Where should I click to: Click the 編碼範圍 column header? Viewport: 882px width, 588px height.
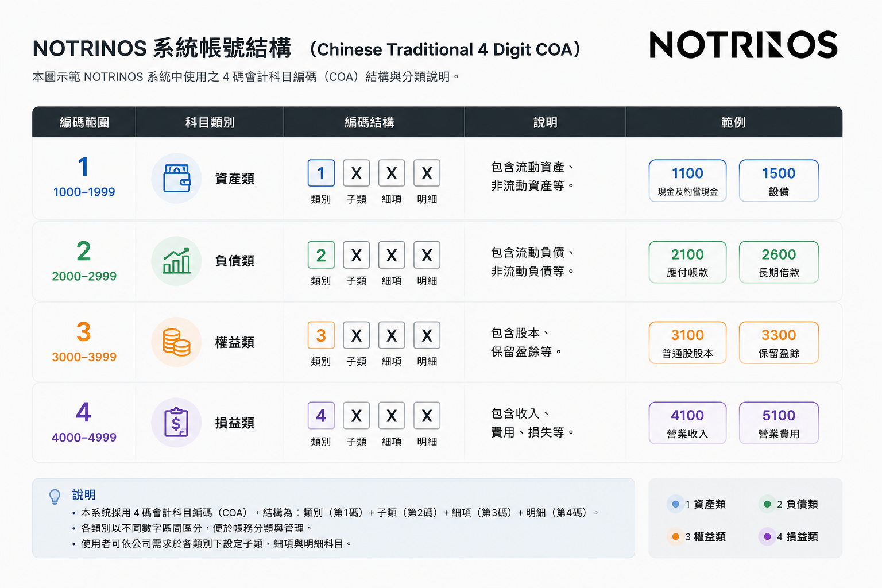point(84,122)
